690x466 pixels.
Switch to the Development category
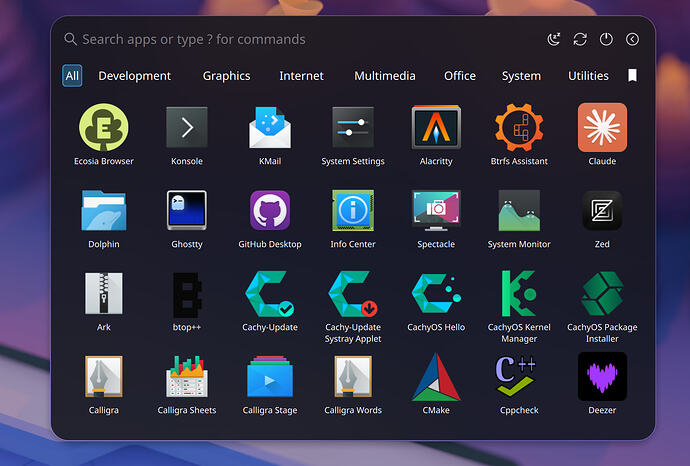coord(135,76)
